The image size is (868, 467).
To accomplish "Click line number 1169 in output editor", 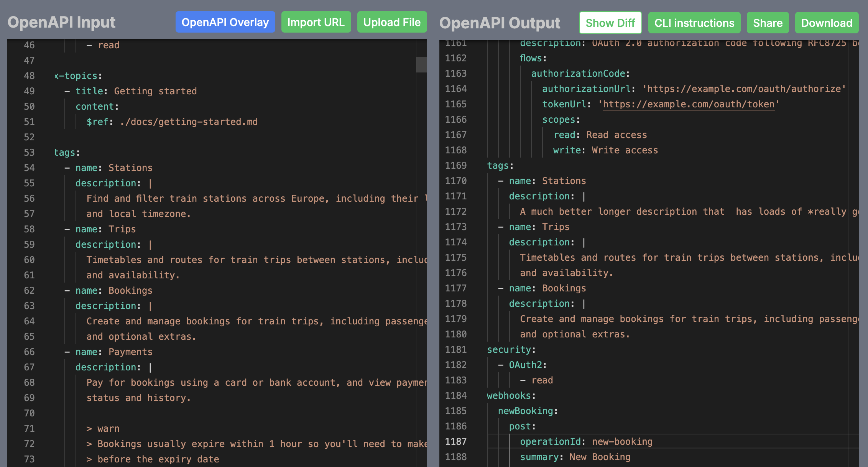I will point(455,166).
